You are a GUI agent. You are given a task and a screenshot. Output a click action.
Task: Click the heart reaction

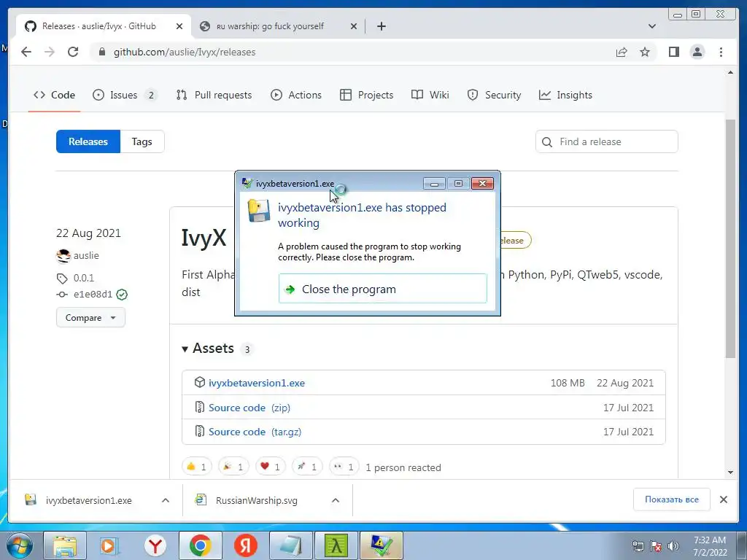270,467
